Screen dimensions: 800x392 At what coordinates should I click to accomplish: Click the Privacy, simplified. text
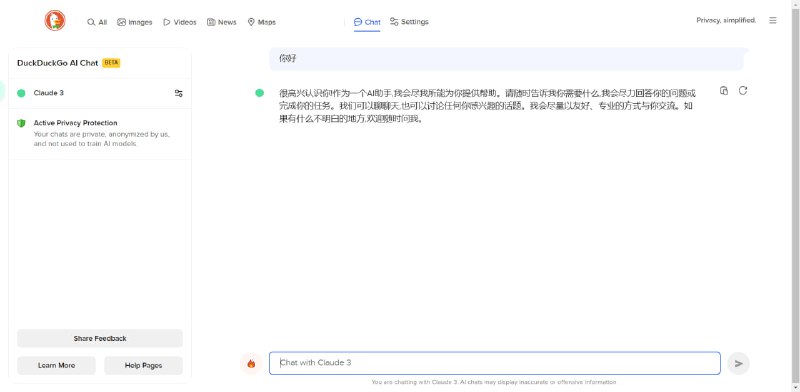(726, 20)
